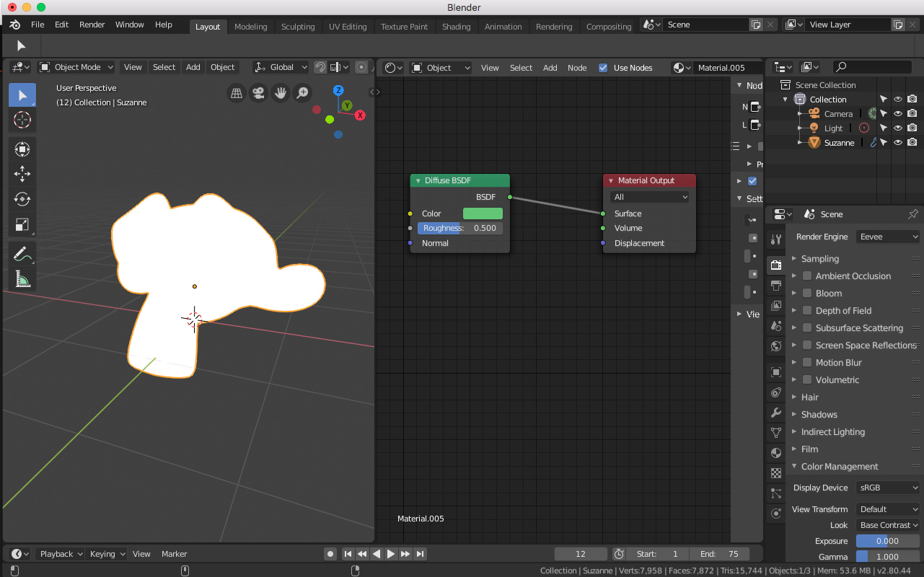Switch to the Shading workspace tab

pyautogui.click(x=456, y=26)
